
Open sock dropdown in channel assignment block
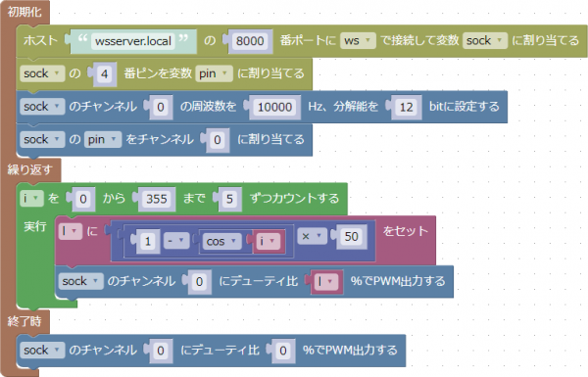(x=42, y=139)
